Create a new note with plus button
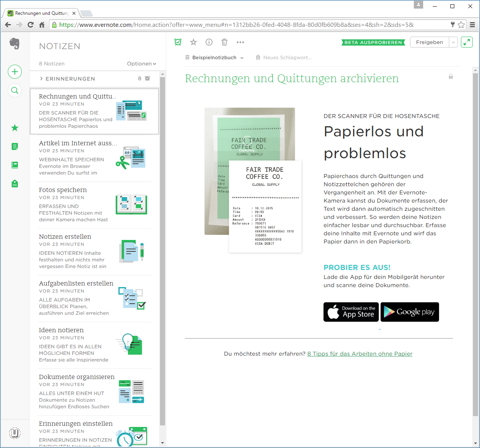Viewport: 480px width, 448px height. tap(15, 72)
